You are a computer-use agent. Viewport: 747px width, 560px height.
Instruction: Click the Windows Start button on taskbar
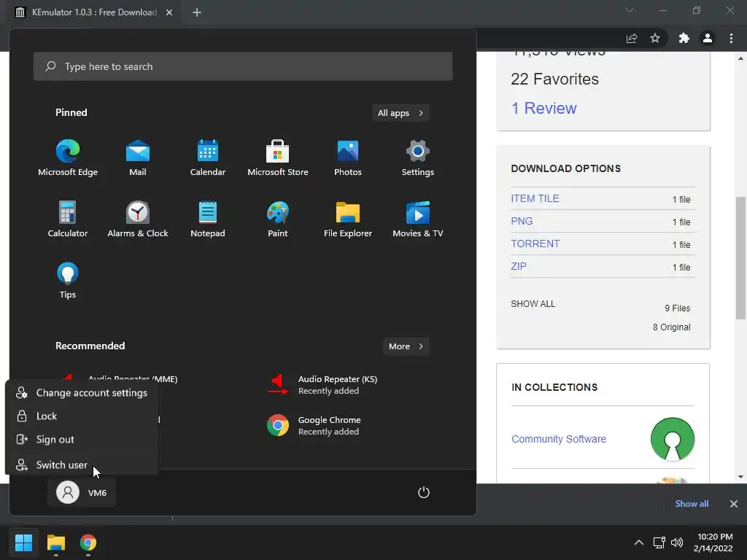click(23, 542)
